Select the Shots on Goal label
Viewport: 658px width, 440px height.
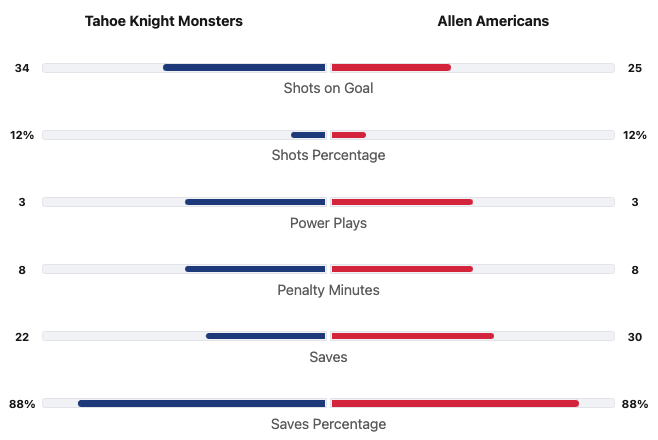328,88
